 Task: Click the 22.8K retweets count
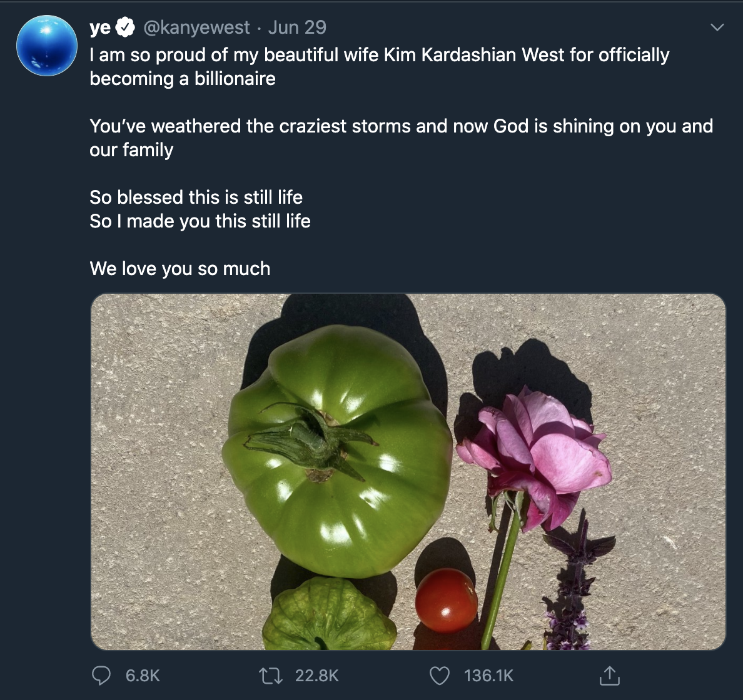[316, 676]
